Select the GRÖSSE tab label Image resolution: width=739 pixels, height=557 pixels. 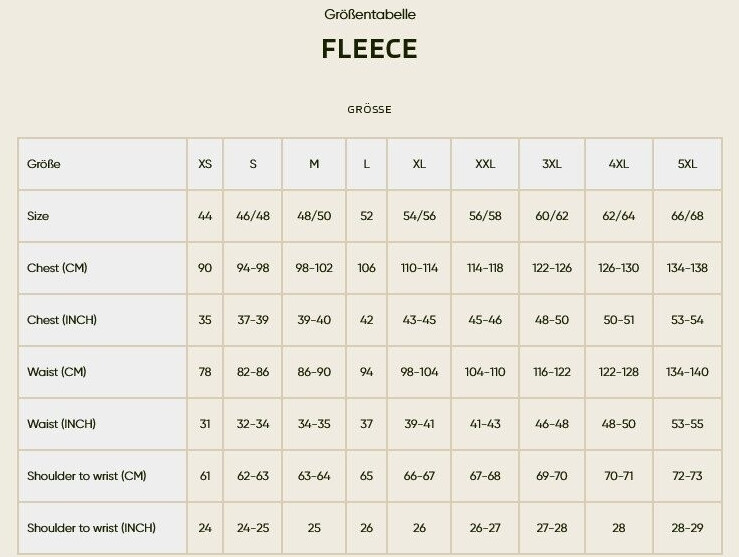click(369, 110)
